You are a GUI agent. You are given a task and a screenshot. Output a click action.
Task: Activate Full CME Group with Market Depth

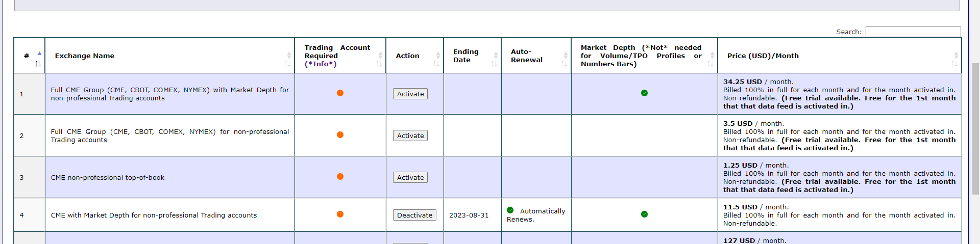(x=410, y=94)
